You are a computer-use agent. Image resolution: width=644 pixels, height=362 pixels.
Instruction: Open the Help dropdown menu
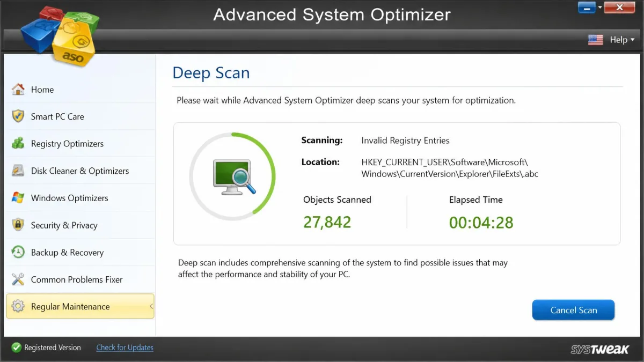[x=622, y=40]
